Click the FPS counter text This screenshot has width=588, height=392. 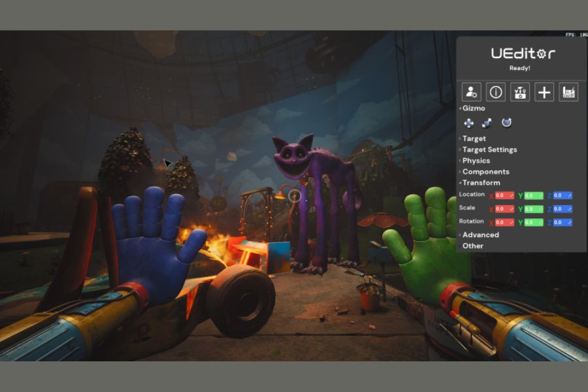pos(577,35)
